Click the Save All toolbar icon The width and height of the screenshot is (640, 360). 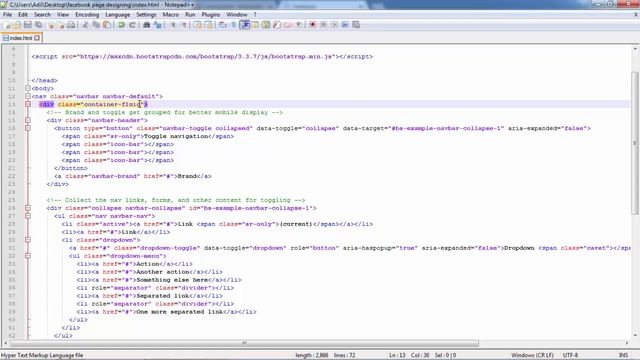(38, 25)
